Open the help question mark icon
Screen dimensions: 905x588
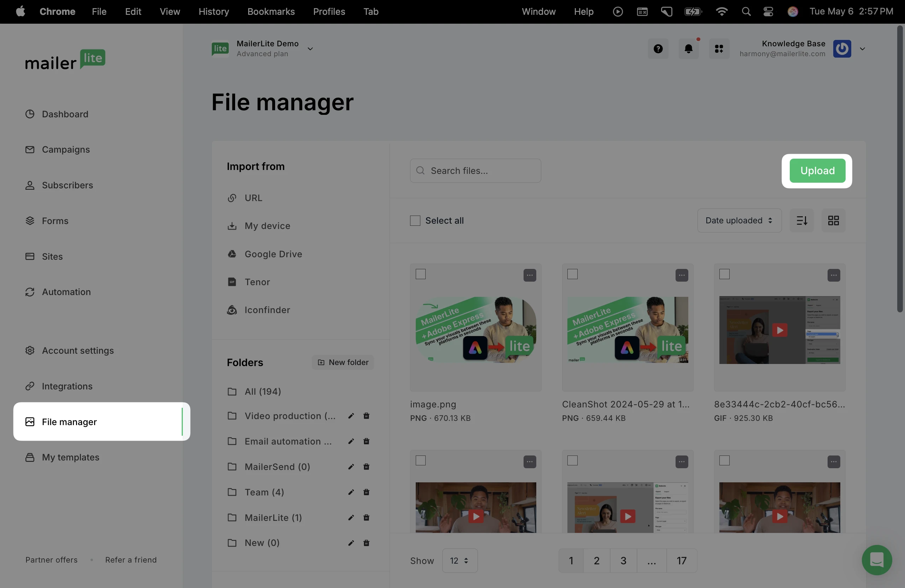658,49
